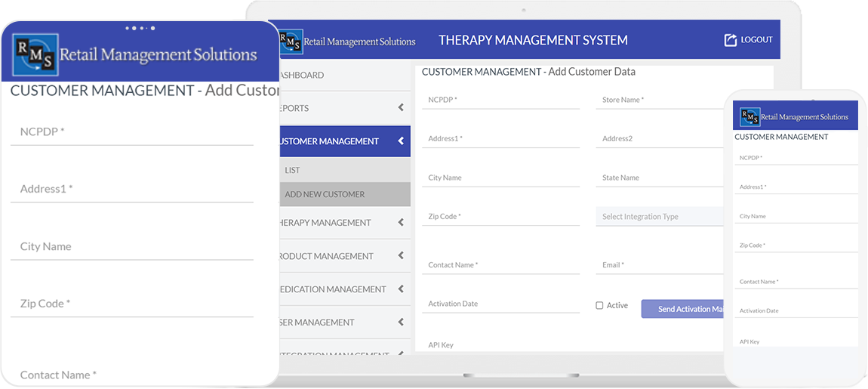The height and width of the screenshot is (389, 868).
Task: Click RMS logo on the tablet screen
Action: [134, 54]
